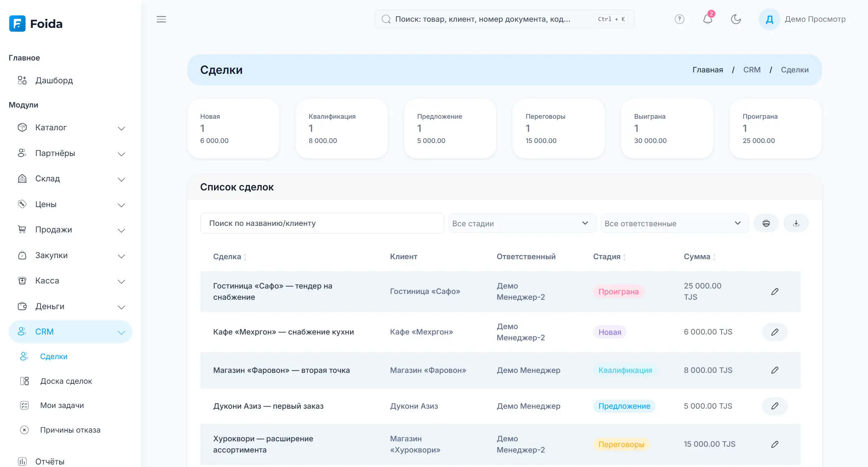The width and height of the screenshot is (868, 467).
Task: Go to CRM breadcrumb link
Action: pos(752,70)
